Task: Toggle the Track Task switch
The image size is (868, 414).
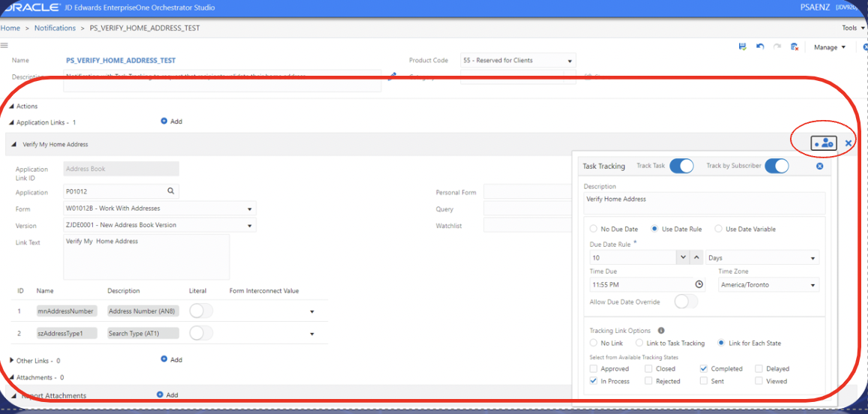Action: point(681,166)
